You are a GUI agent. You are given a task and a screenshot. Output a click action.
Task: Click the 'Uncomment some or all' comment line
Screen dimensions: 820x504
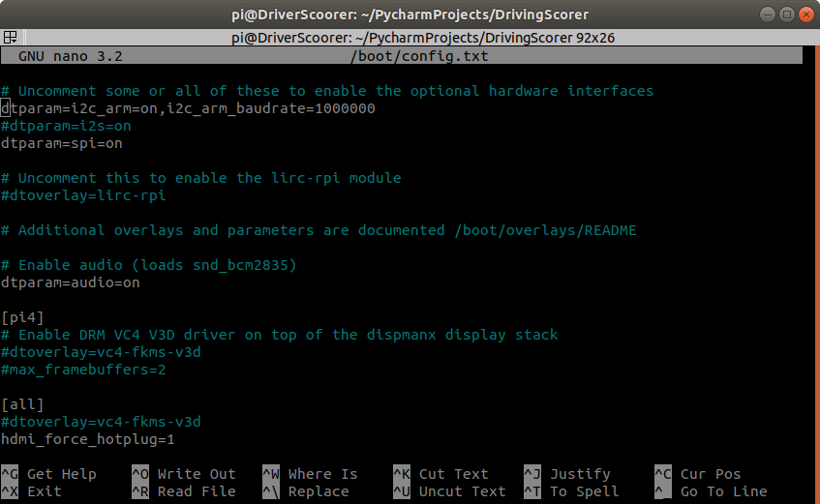point(327,91)
